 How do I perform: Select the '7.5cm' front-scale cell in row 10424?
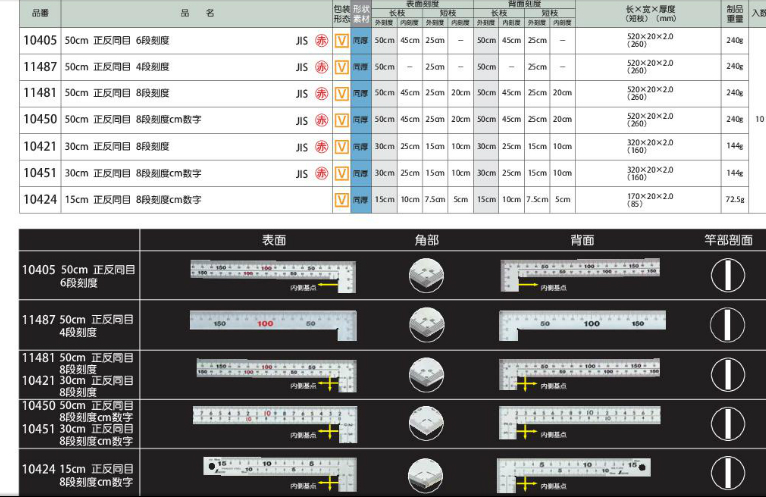pos(435,199)
